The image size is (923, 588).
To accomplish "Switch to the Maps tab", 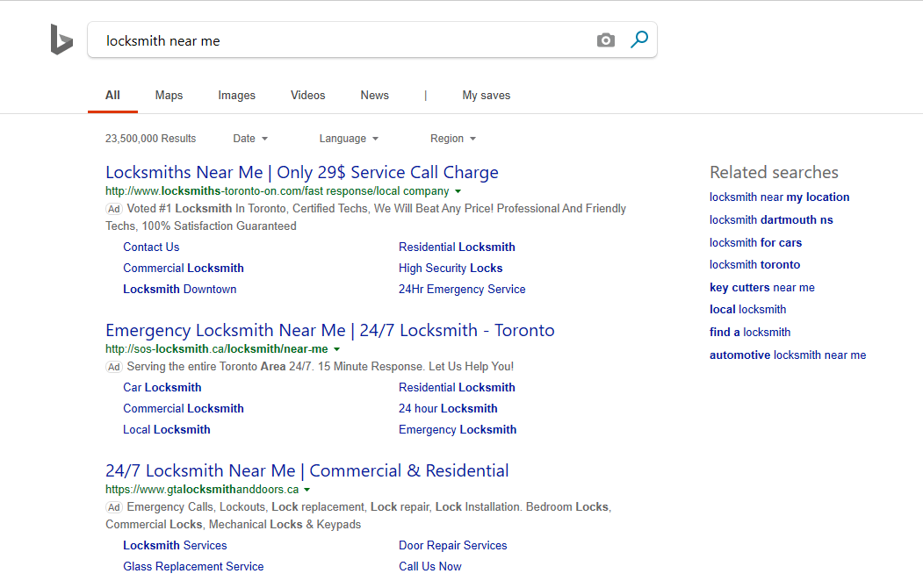I will pos(169,95).
